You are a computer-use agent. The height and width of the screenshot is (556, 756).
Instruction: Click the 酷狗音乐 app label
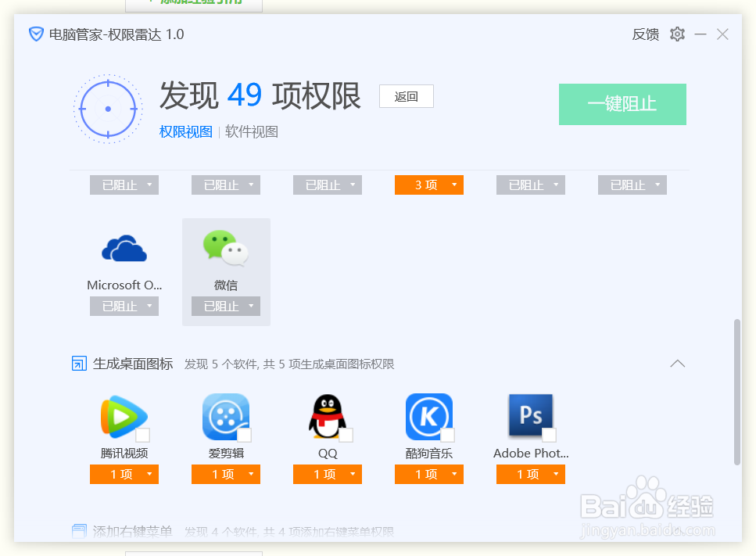pyautogui.click(x=429, y=454)
